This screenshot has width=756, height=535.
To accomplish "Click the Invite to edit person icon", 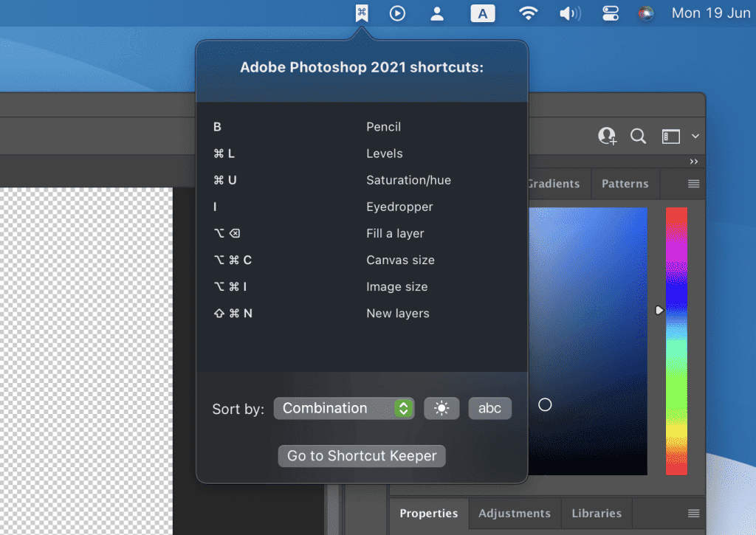I will coord(607,136).
